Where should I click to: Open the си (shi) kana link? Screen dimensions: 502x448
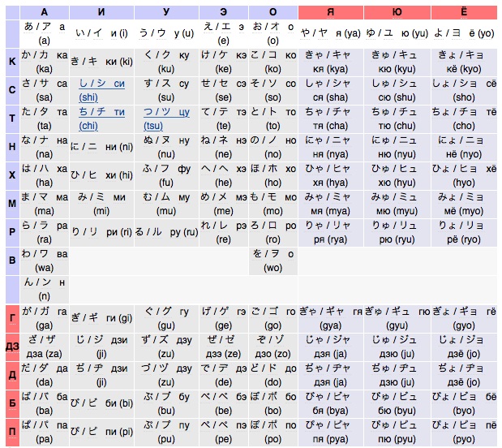click(x=101, y=90)
